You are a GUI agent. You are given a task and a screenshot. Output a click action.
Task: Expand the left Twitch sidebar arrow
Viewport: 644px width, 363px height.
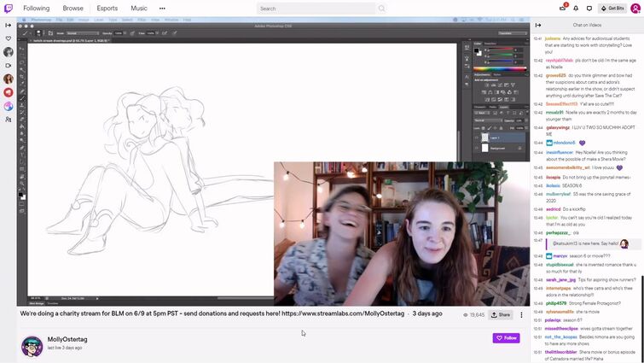[x=9, y=25]
